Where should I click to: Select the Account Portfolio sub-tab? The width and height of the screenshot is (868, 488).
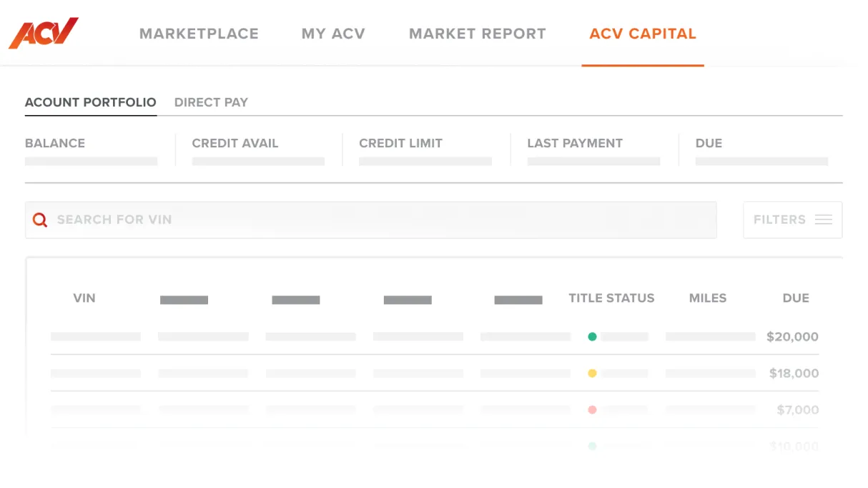click(x=90, y=102)
